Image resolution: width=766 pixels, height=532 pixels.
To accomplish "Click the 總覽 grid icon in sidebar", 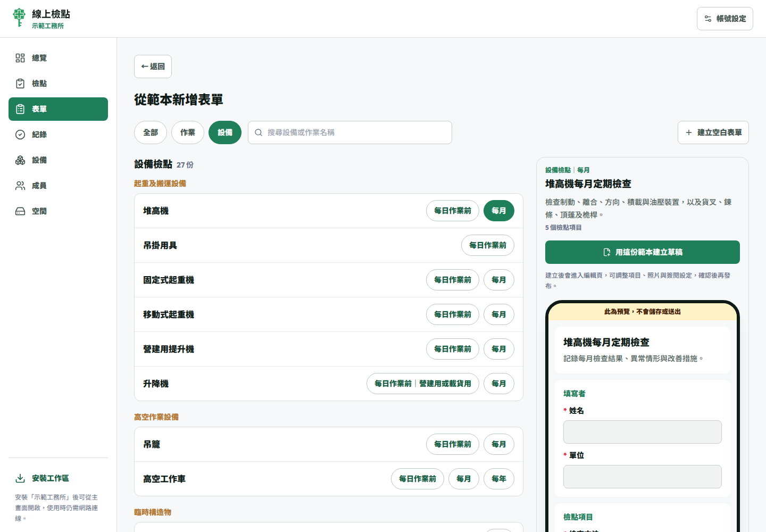I will (x=20, y=58).
